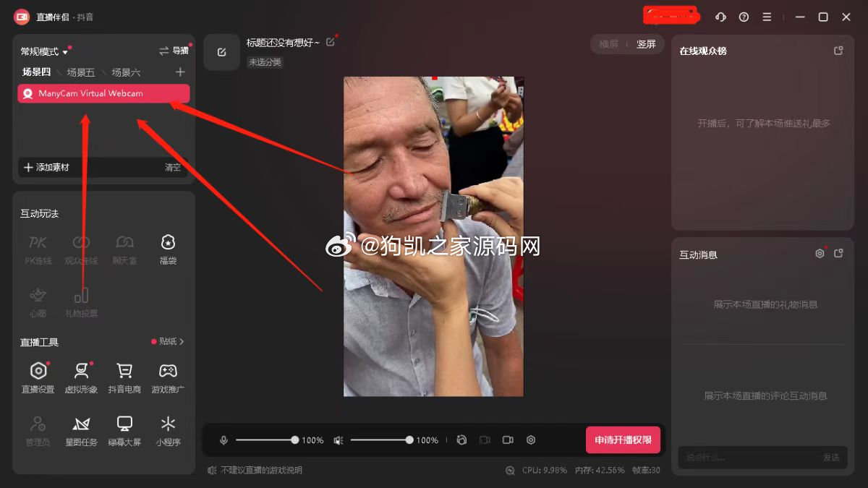Click 导播 director mode button
This screenshot has width=868, height=488.
(x=174, y=51)
